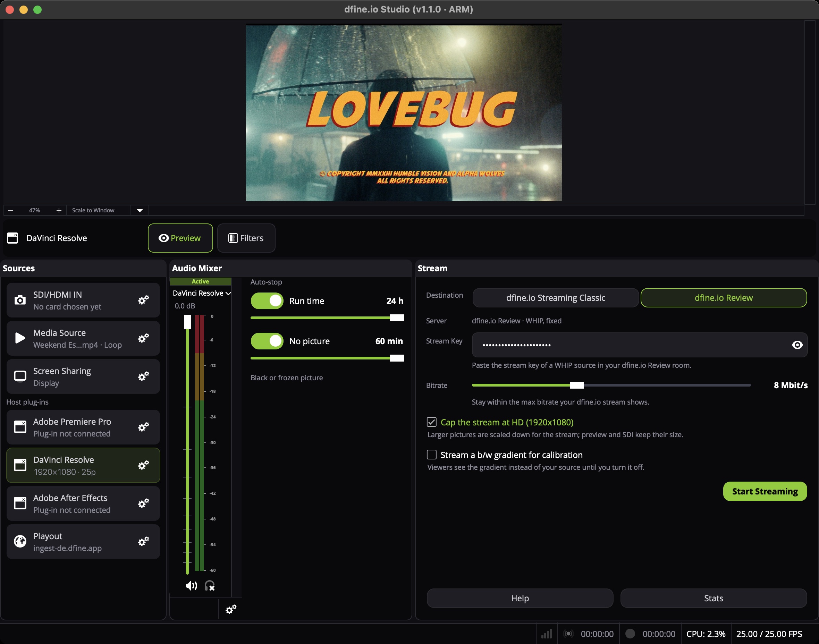This screenshot has height=644, width=819.
Task: Select dfine.io Review destination
Action: tap(724, 298)
